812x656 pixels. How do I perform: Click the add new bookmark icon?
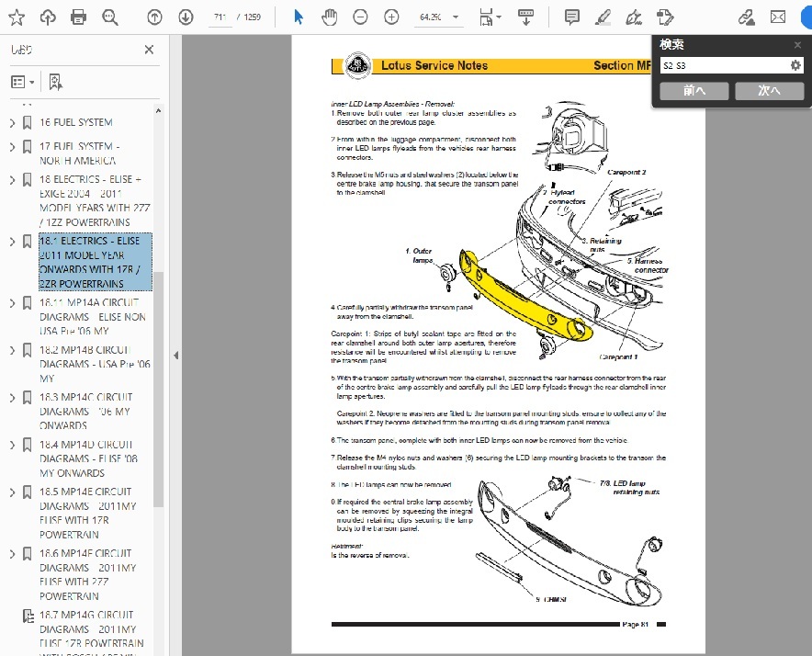click(x=55, y=82)
